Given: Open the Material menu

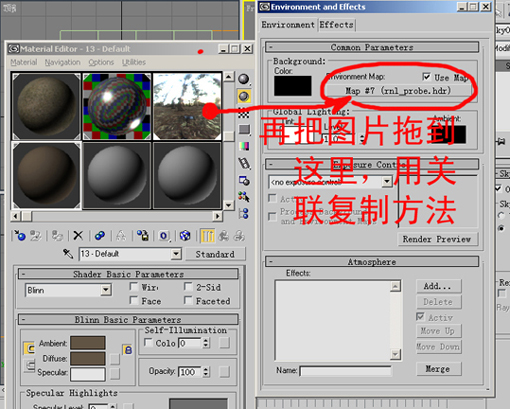Looking at the screenshot, I should (24, 62).
